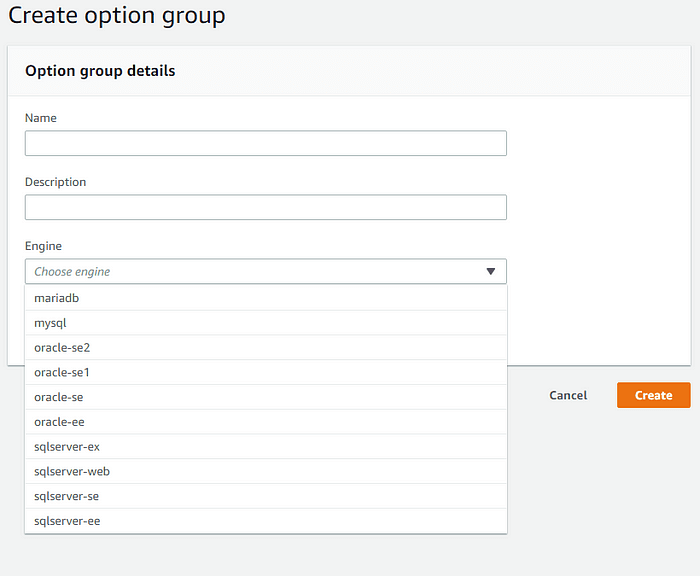Viewport: 700px width, 576px height.
Task: Pick sqlserver-ex from the engine list
Action: point(266,447)
